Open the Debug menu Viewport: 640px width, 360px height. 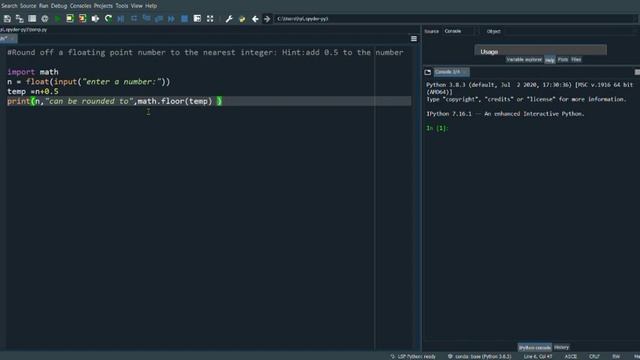click(59, 6)
